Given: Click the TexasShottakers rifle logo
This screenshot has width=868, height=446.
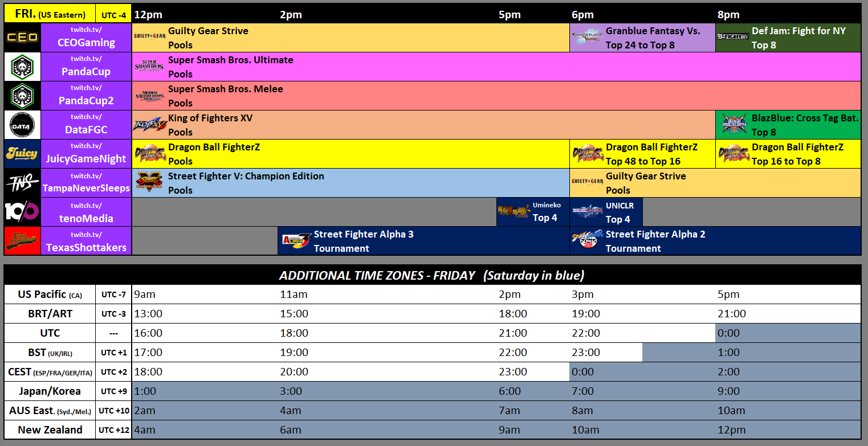Looking at the screenshot, I should (22, 240).
